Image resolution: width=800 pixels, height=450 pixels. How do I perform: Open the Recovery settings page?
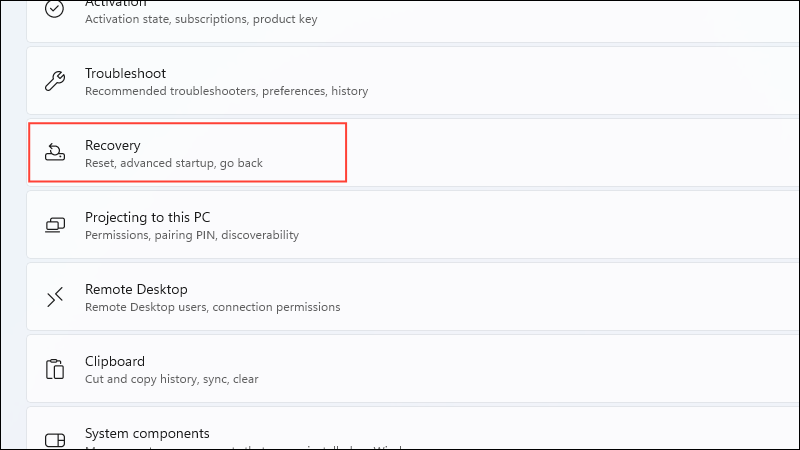[413, 153]
